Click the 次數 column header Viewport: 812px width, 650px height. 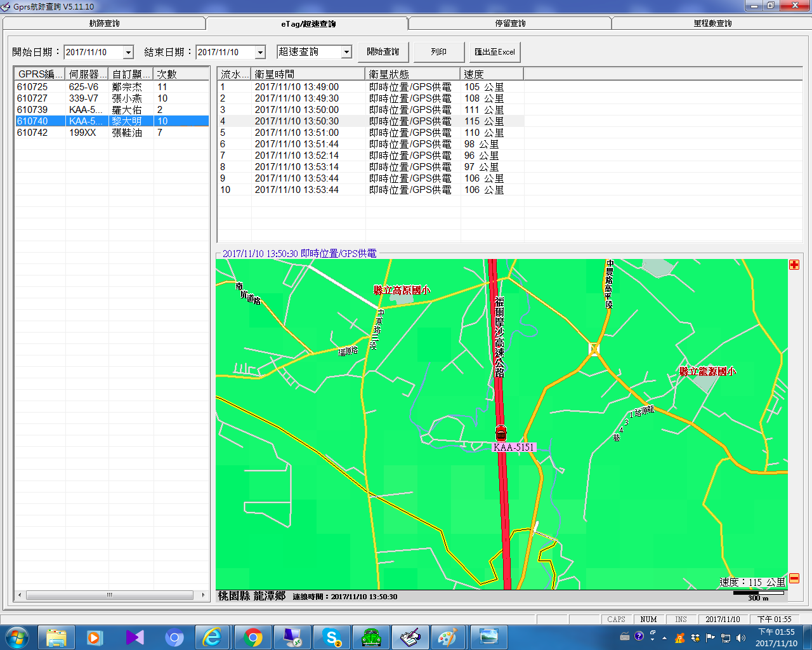[181, 74]
